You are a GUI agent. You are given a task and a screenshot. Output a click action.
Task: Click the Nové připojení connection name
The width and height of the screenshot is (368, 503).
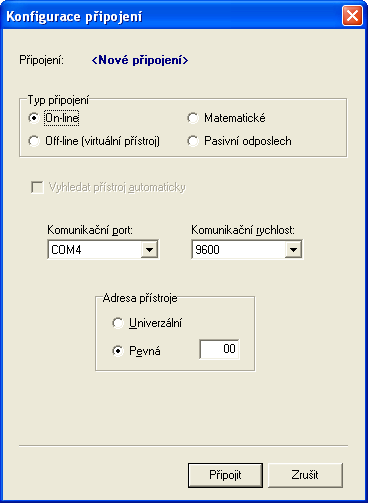pos(140,60)
